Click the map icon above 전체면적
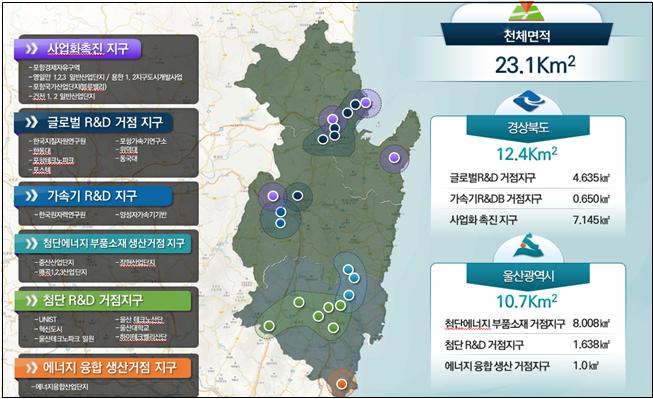 click(526, 12)
